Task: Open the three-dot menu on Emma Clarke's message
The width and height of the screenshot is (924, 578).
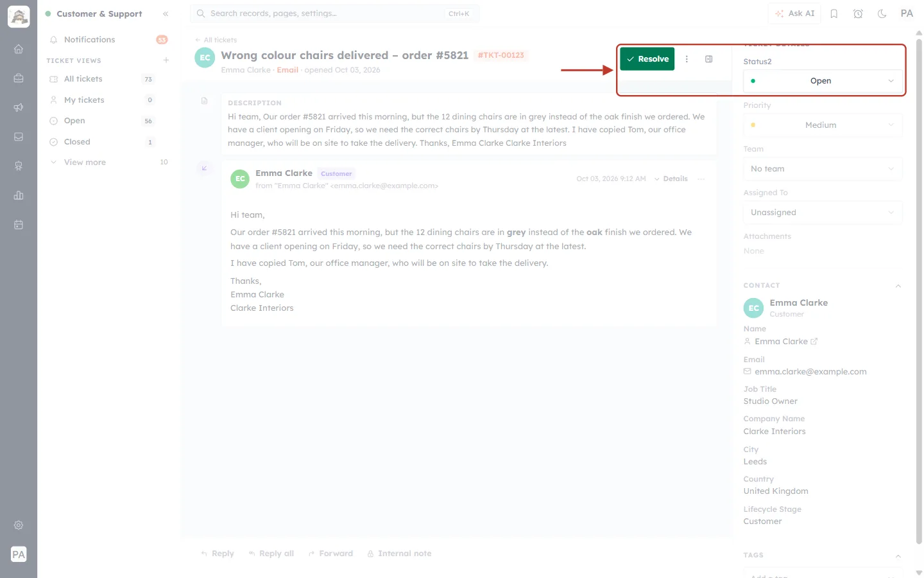Action: (x=701, y=179)
